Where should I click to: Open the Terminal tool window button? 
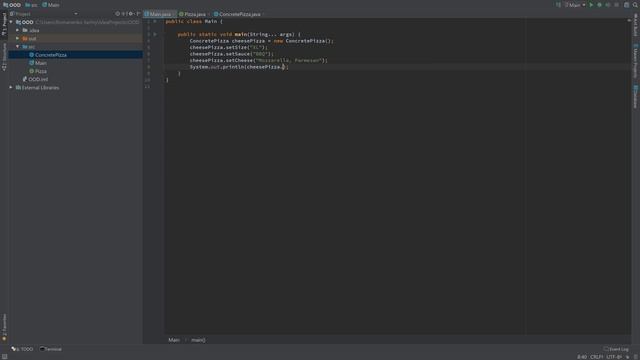pos(51,349)
